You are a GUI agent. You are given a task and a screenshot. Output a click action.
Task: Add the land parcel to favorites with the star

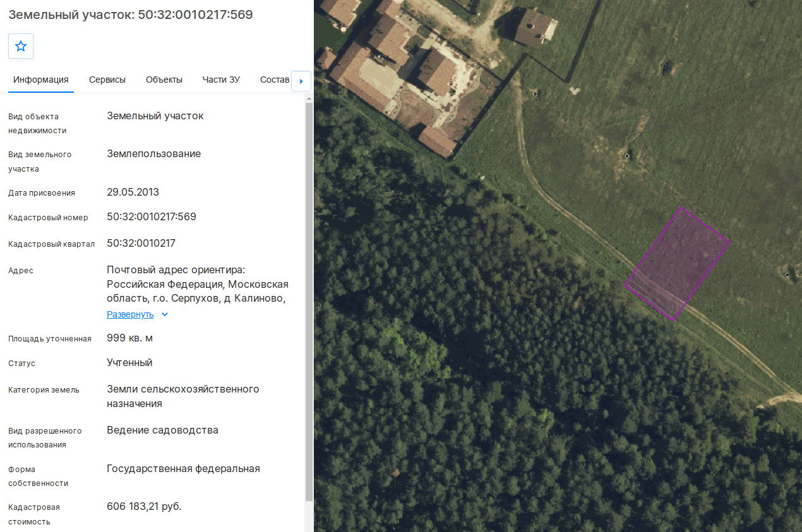tap(21, 46)
